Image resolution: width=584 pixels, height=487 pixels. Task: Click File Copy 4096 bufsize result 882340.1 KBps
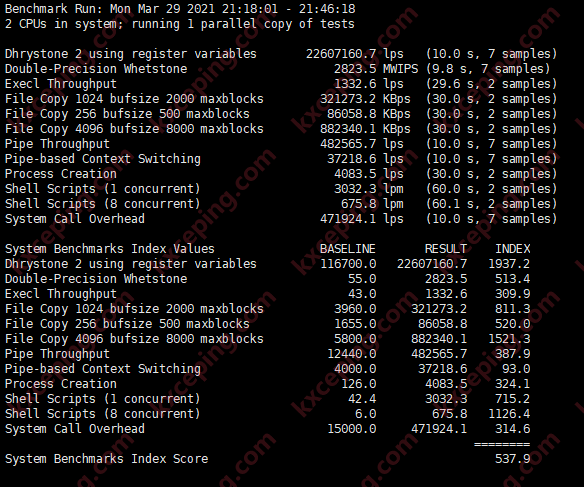(365, 129)
